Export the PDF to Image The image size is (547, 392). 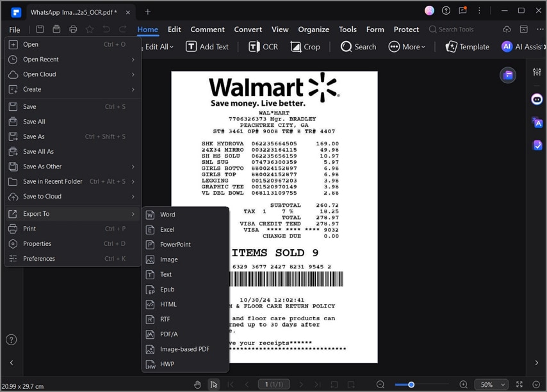tap(185, 259)
